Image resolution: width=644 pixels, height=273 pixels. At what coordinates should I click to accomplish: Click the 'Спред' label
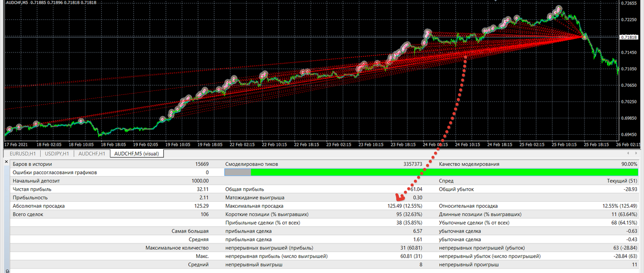pyautogui.click(x=446, y=181)
